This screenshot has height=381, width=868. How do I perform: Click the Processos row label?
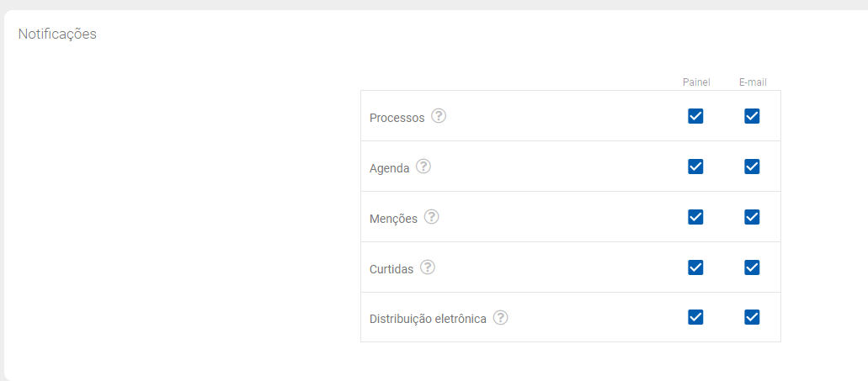(x=397, y=118)
